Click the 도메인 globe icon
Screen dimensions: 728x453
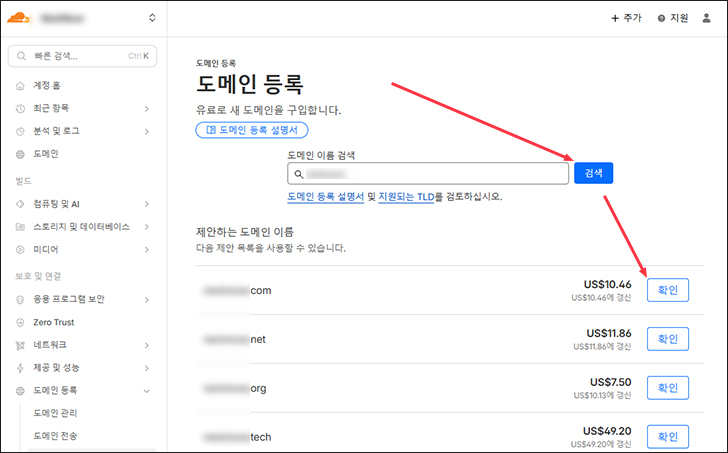pyautogui.click(x=20, y=154)
